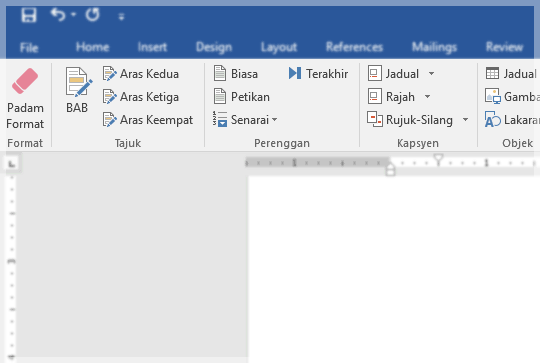Apply Aras Keempat heading style
The width and height of the screenshot is (540, 363).
pos(148,120)
